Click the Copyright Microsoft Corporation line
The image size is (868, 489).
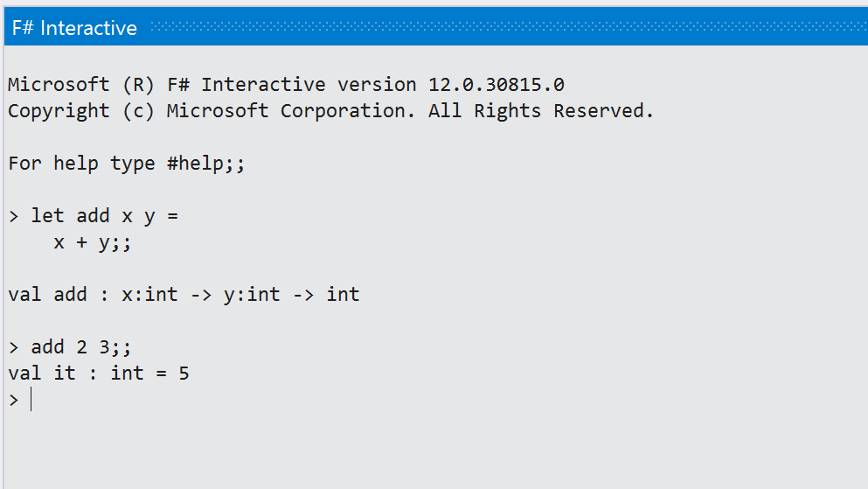pyautogui.click(x=330, y=111)
